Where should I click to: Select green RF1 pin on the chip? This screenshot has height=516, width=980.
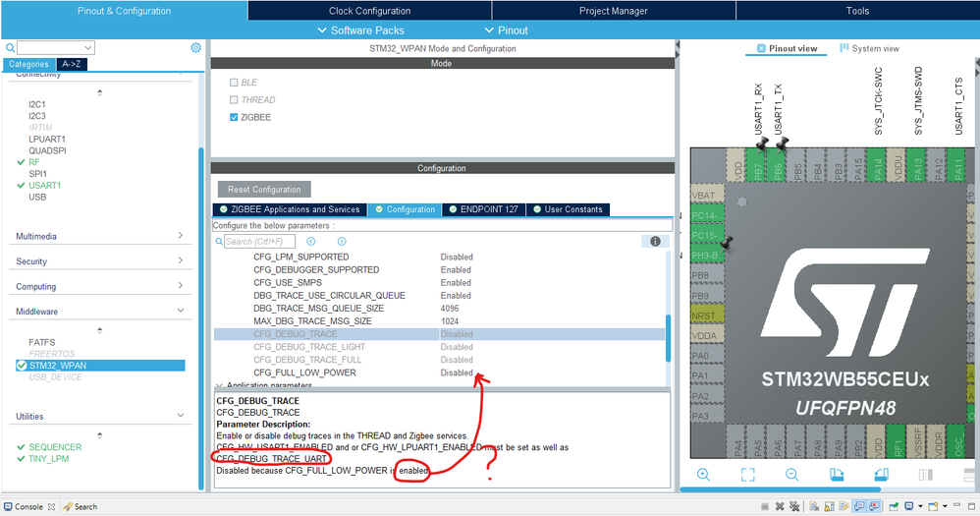point(897,441)
